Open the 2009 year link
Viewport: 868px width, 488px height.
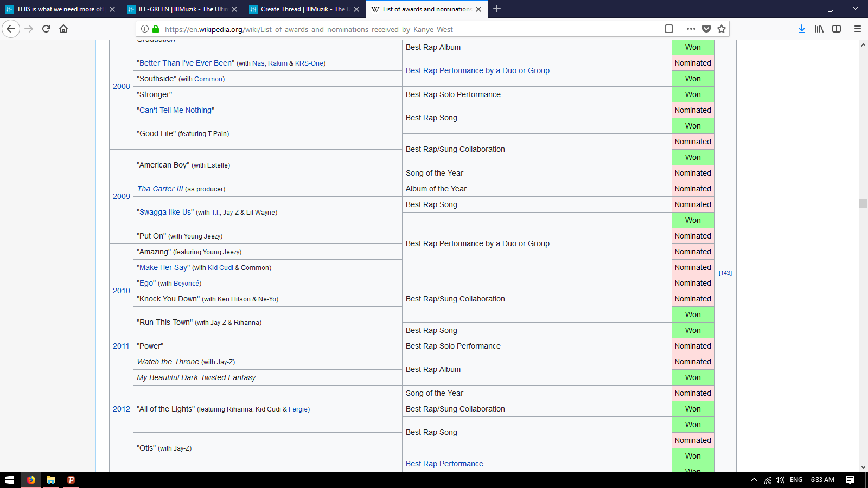pos(122,196)
